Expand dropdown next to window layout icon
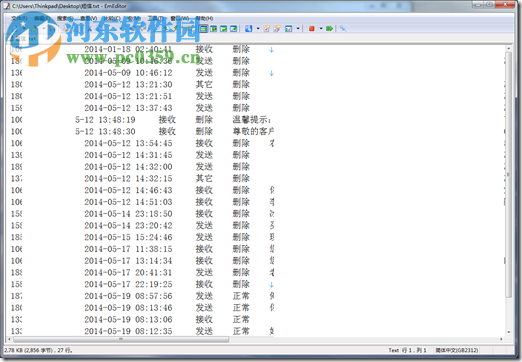The width and height of the screenshot is (522, 362). [298, 29]
